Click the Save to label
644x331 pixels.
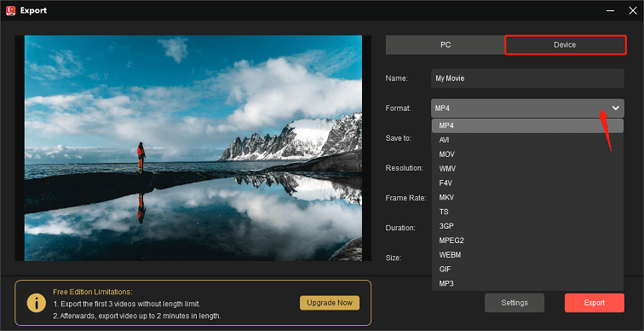point(399,138)
